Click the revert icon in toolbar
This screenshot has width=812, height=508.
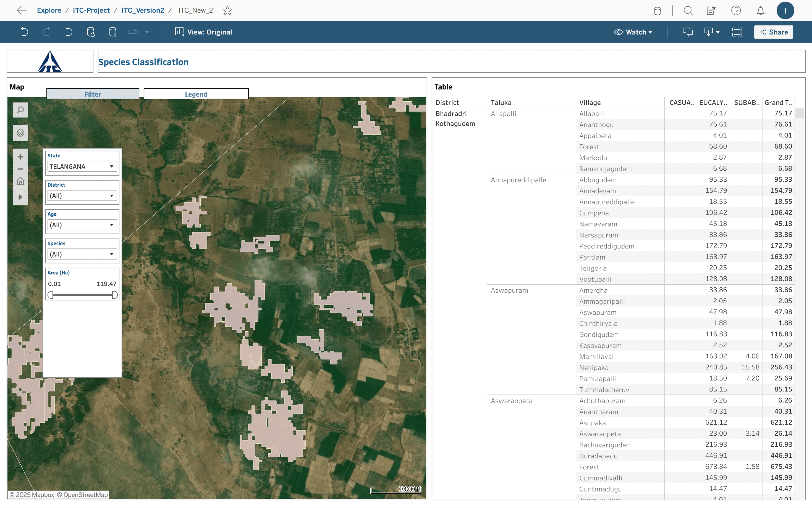click(68, 32)
